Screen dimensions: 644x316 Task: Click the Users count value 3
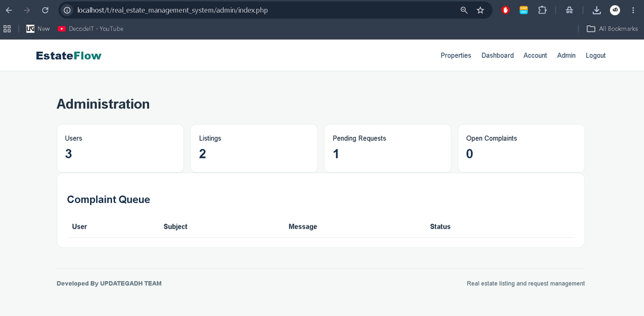[x=69, y=154]
